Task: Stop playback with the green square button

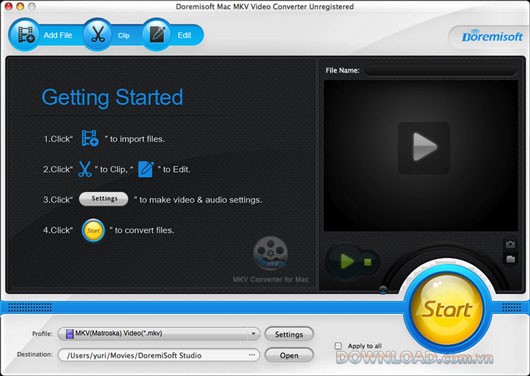Action: click(368, 262)
